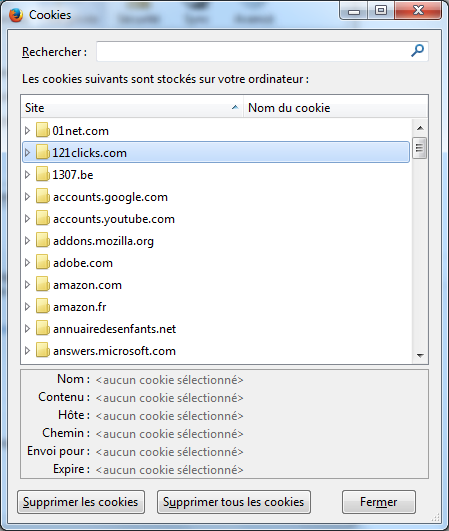Screen dimensions: 449x531
Task: Expand the adobe.com cookie tree
Action: click(x=27, y=262)
